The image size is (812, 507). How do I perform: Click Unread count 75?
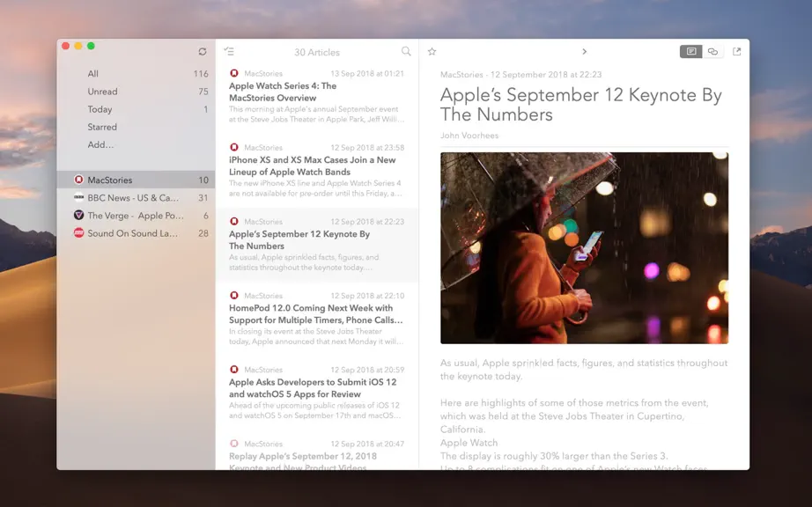pyautogui.click(x=203, y=92)
